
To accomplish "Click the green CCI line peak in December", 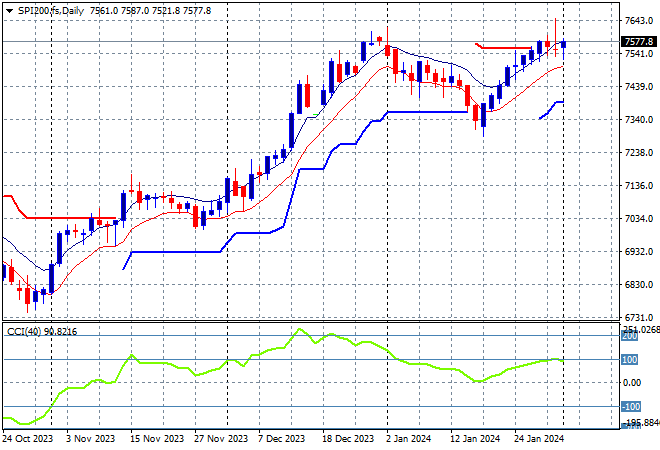I will [x=299, y=330].
